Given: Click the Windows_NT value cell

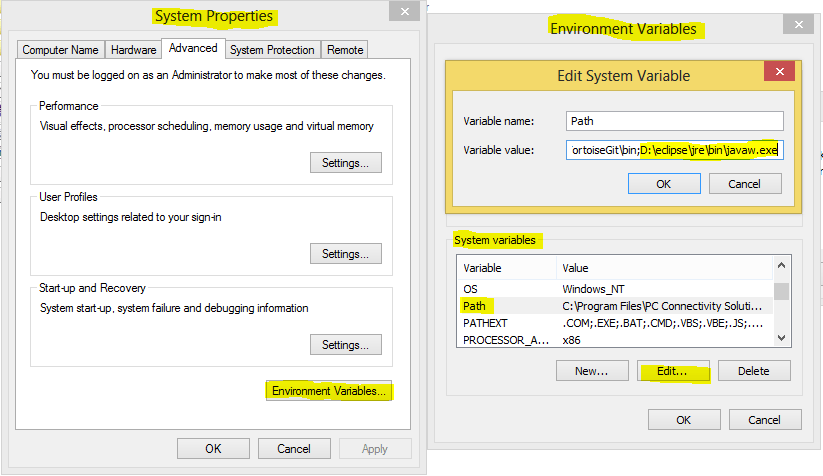Looking at the screenshot, I should pos(593,289).
